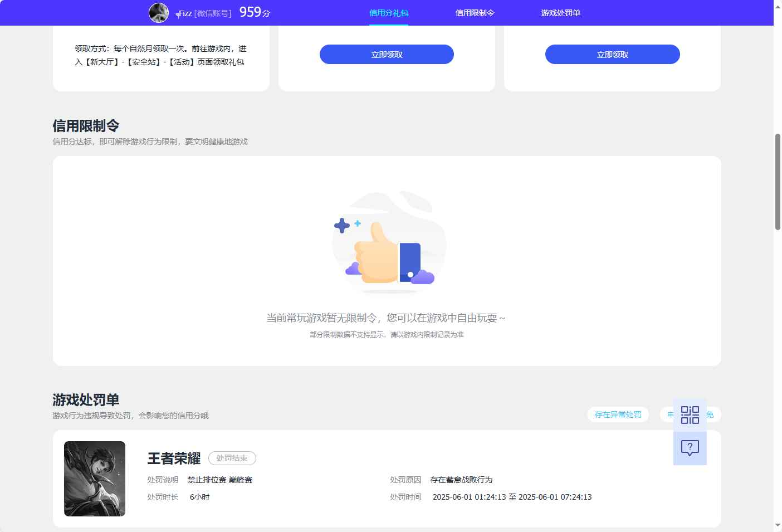Click the qFizz username label

click(183, 13)
